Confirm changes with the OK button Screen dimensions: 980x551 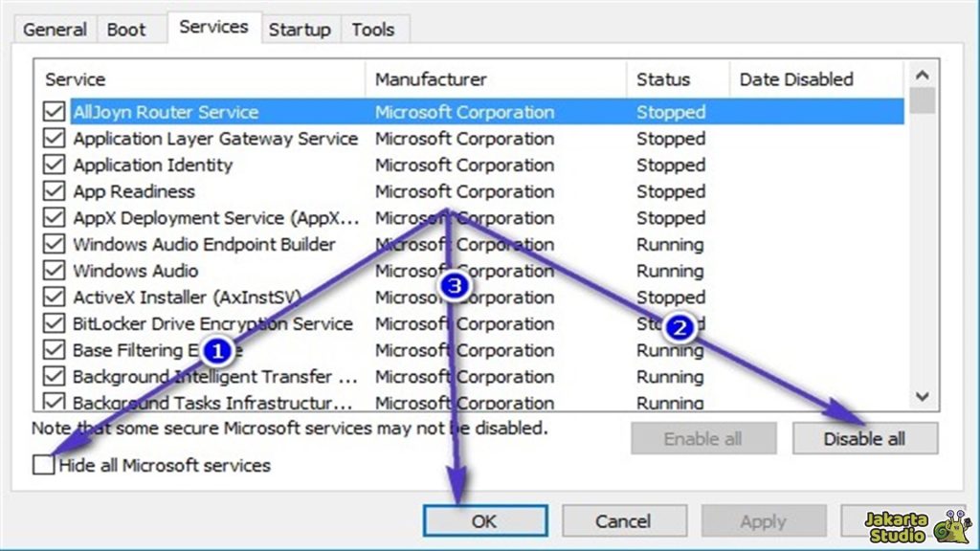pos(484,521)
